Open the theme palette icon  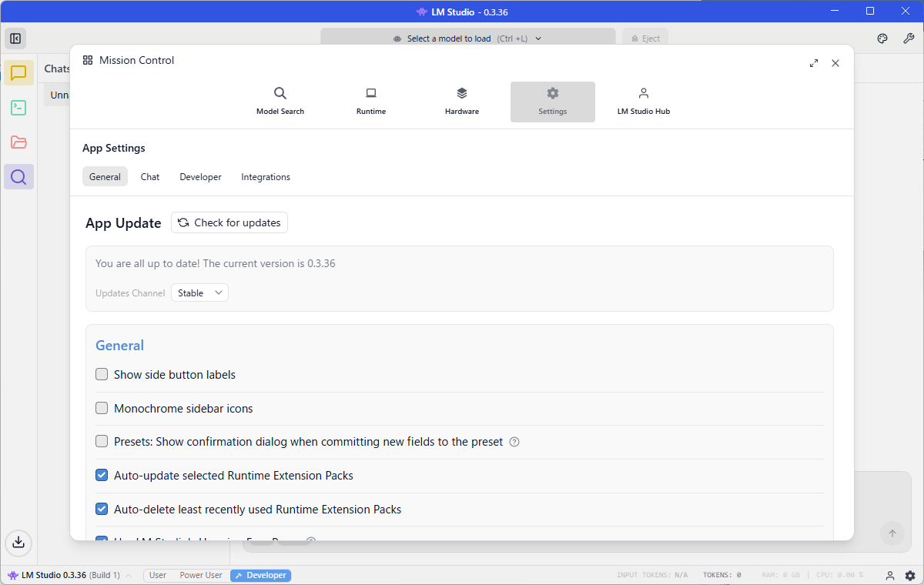click(882, 38)
